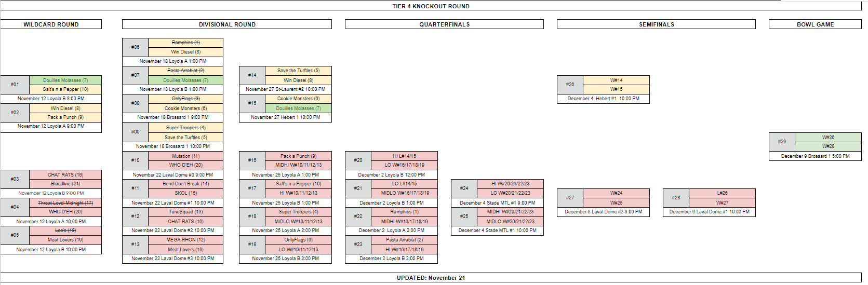Click December 9 Brossard 1 5:00 PM cell

pyautogui.click(x=816, y=156)
